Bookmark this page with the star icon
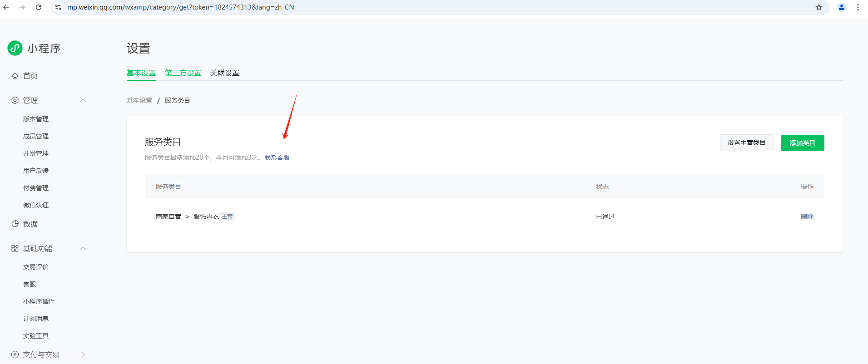 click(x=818, y=7)
